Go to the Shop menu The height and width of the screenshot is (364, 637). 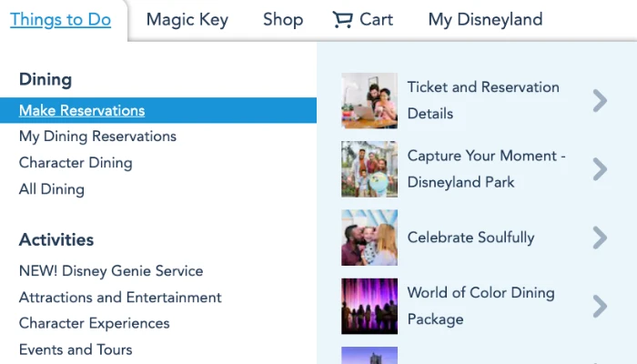(283, 19)
